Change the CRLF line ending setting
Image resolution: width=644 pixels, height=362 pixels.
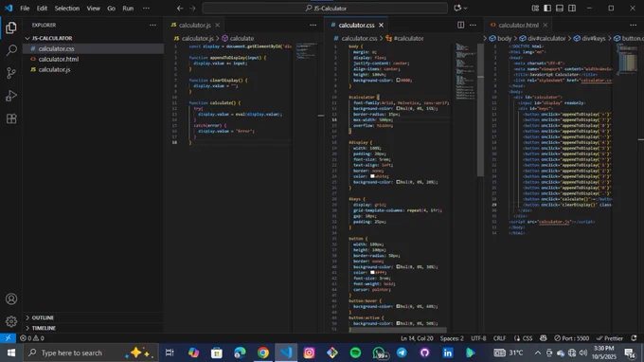[499, 338]
